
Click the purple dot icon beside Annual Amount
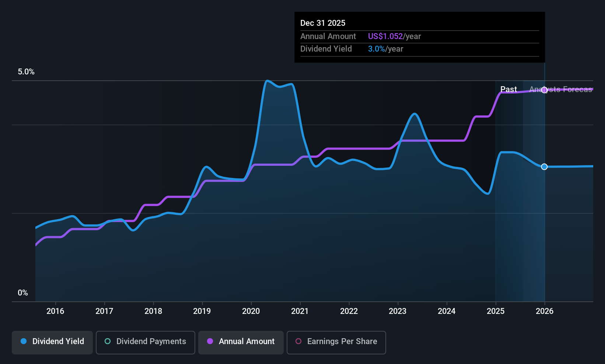tap(210, 341)
